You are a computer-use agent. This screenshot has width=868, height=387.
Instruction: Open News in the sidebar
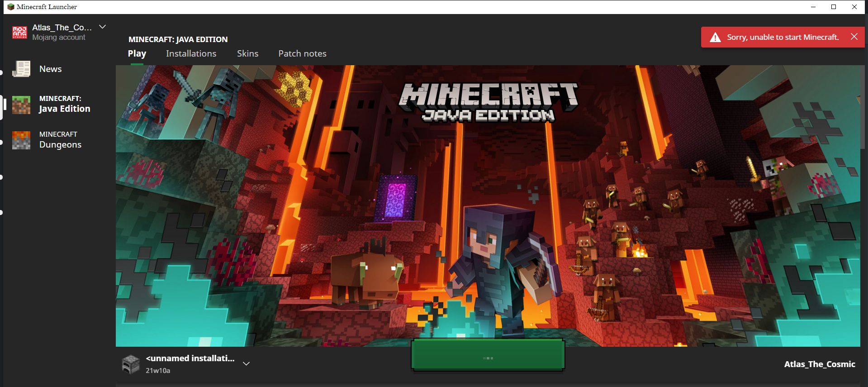(50, 69)
